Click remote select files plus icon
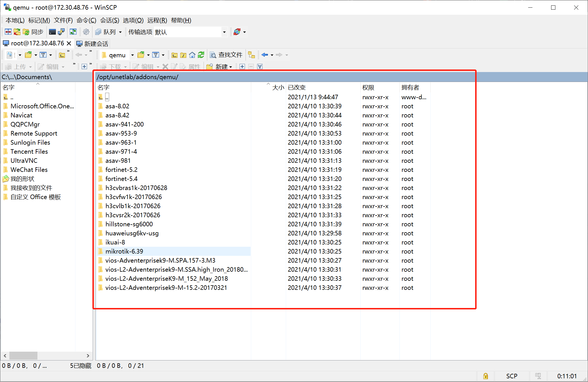 (242, 67)
